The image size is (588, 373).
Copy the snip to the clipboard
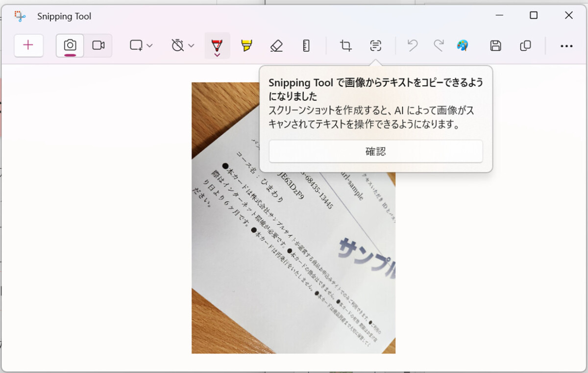click(x=525, y=46)
